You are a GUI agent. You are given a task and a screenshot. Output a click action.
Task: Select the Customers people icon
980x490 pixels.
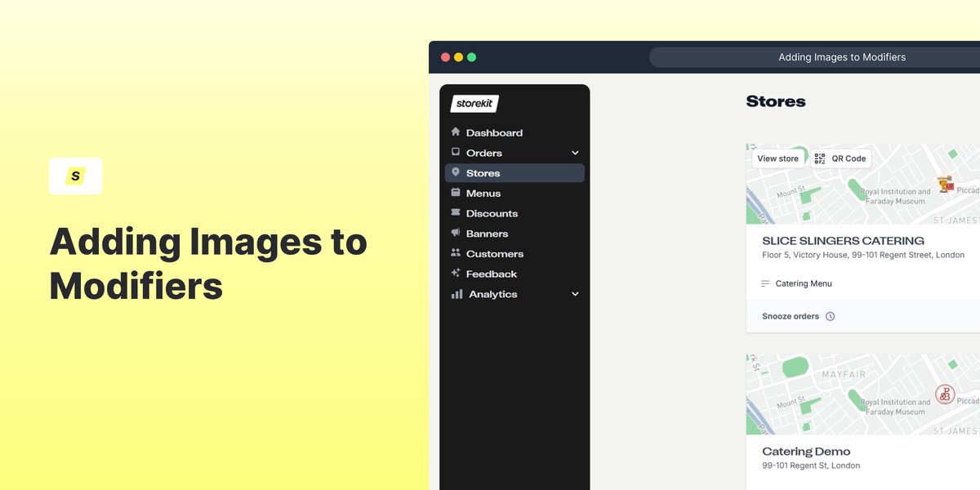[456, 254]
